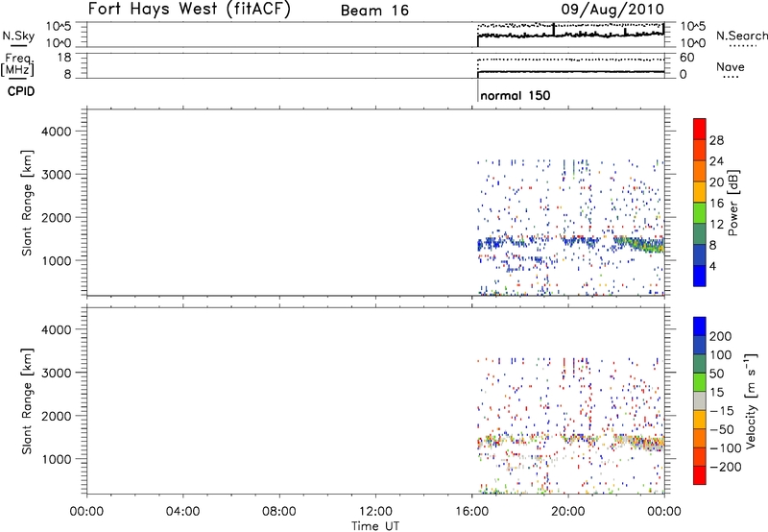Click the green segment of Power color bar
The height and width of the screenshot is (532, 768).
pyautogui.click(x=700, y=213)
